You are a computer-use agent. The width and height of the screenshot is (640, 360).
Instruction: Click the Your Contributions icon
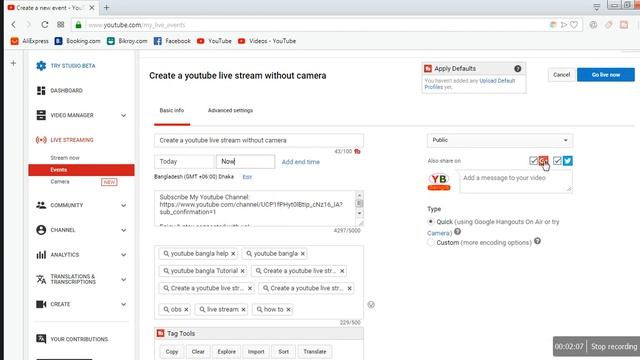(41, 339)
